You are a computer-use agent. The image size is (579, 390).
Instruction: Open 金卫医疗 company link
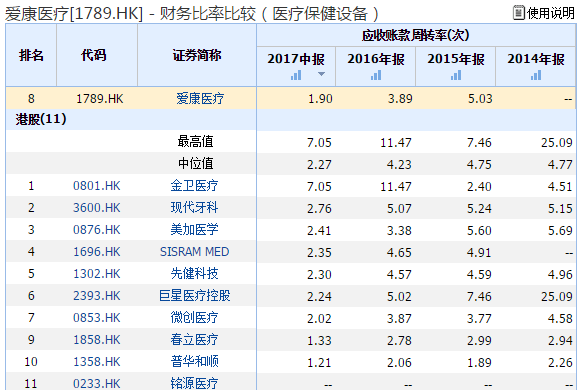[x=194, y=185]
